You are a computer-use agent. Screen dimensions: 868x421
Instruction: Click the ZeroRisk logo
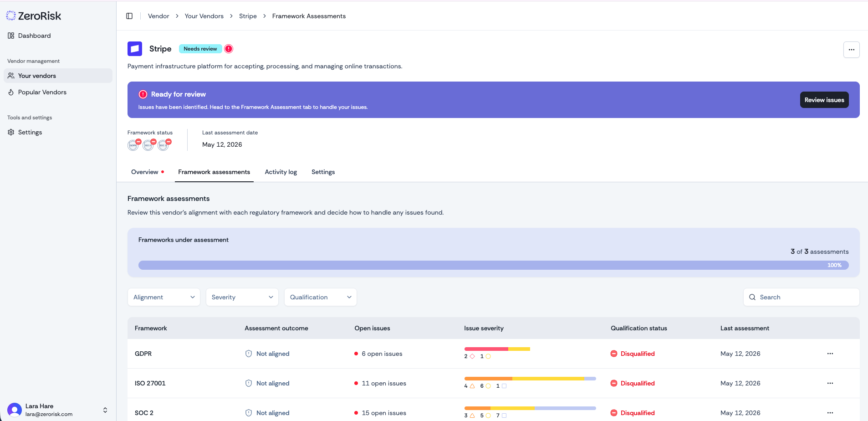click(34, 16)
